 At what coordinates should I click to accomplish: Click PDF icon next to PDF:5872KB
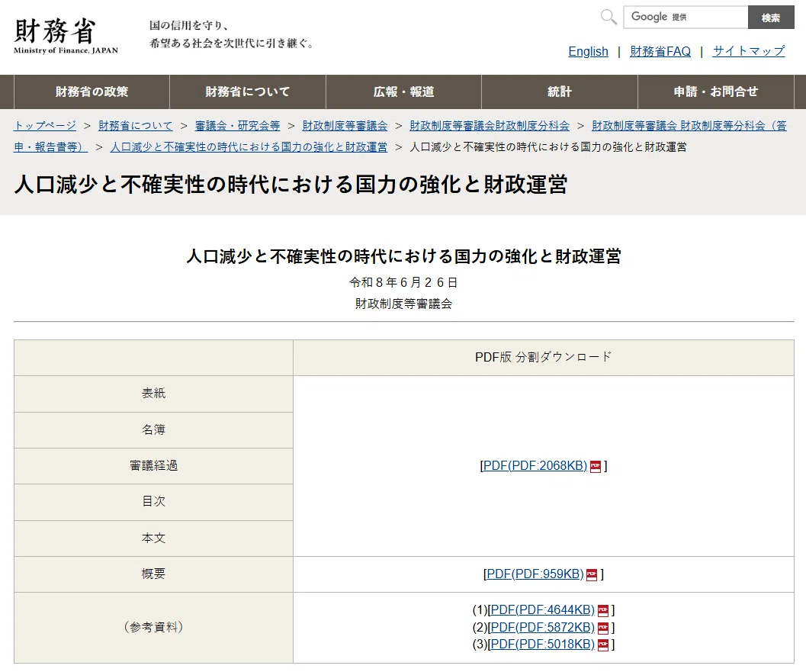pos(603,629)
